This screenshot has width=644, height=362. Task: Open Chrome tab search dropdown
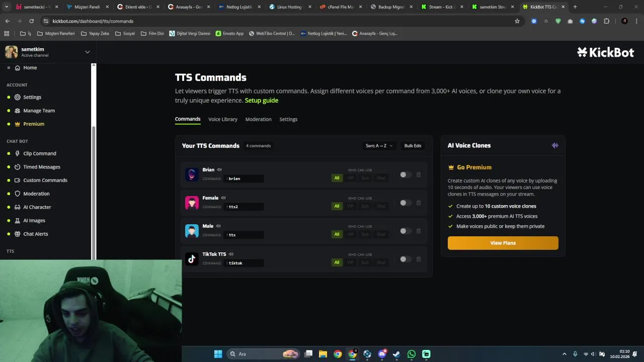tap(7, 7)
